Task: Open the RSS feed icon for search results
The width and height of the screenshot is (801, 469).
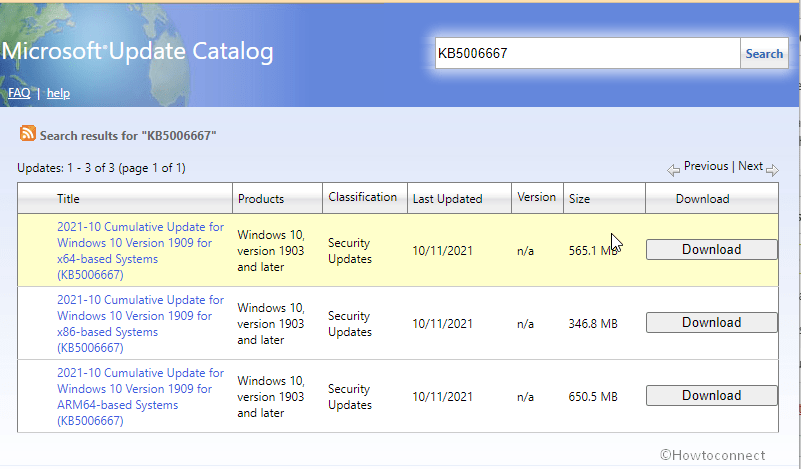Action: coord(28,133)
